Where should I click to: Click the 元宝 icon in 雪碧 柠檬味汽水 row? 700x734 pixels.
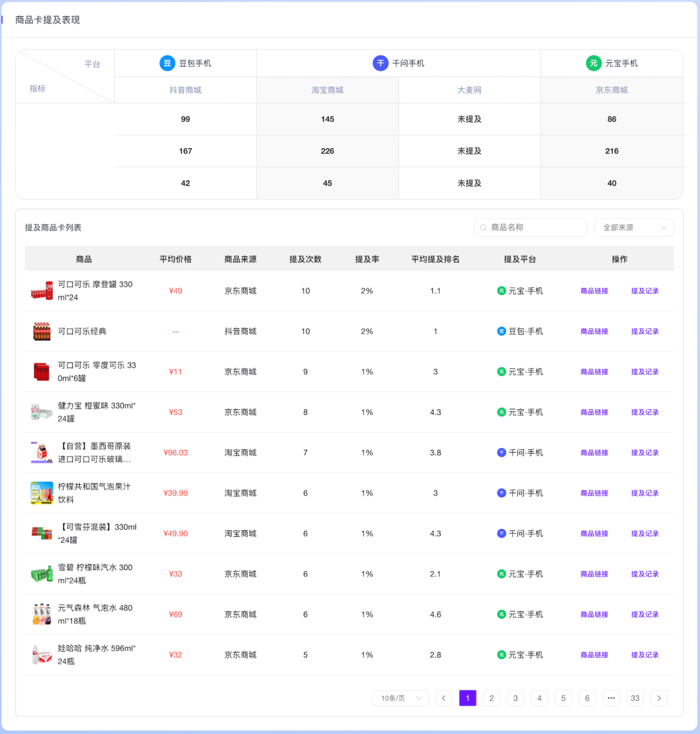(x=501, y=574)
